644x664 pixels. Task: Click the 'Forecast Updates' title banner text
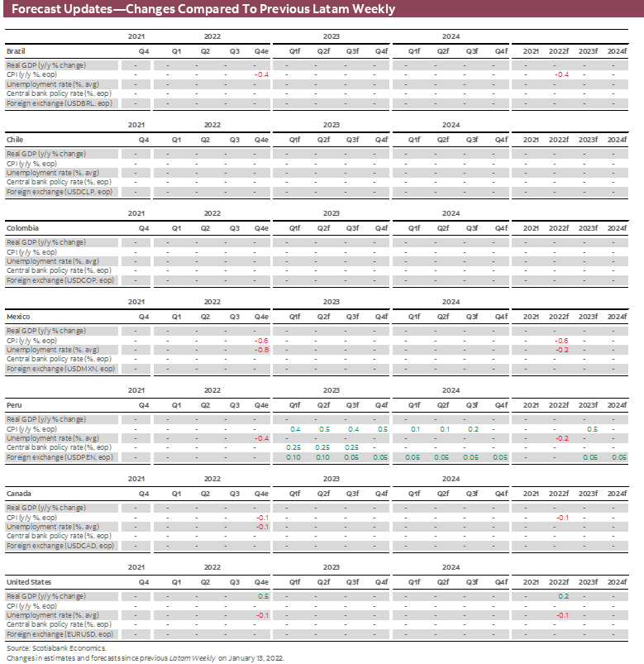tap(203, 9)
